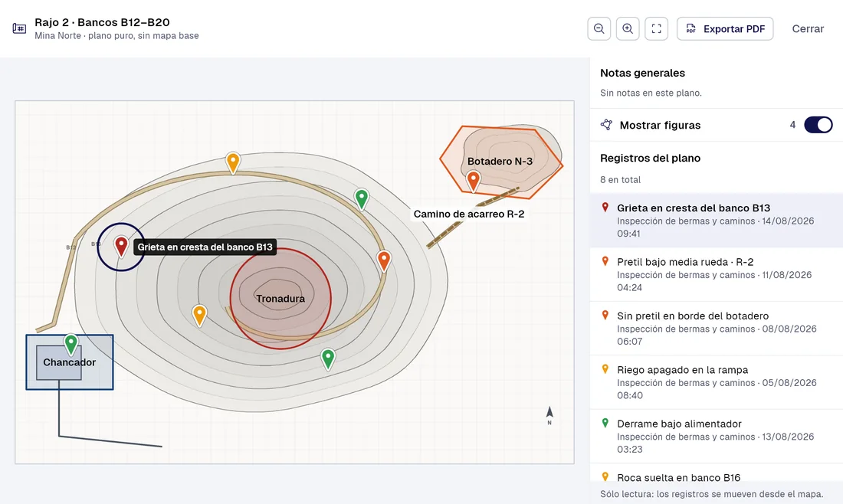Click the fit-to-screen fullscreen icon
The height and width of the screenshot is (504, 843).
click(657, 28)
